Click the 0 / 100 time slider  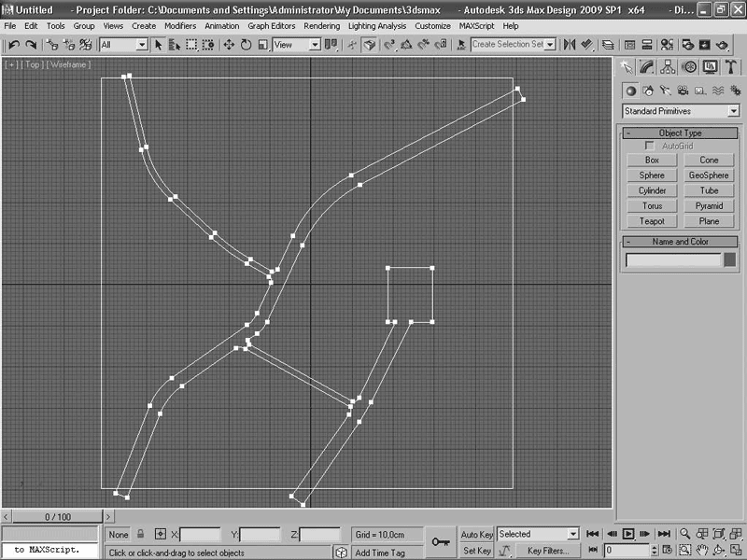click(58, 517)
